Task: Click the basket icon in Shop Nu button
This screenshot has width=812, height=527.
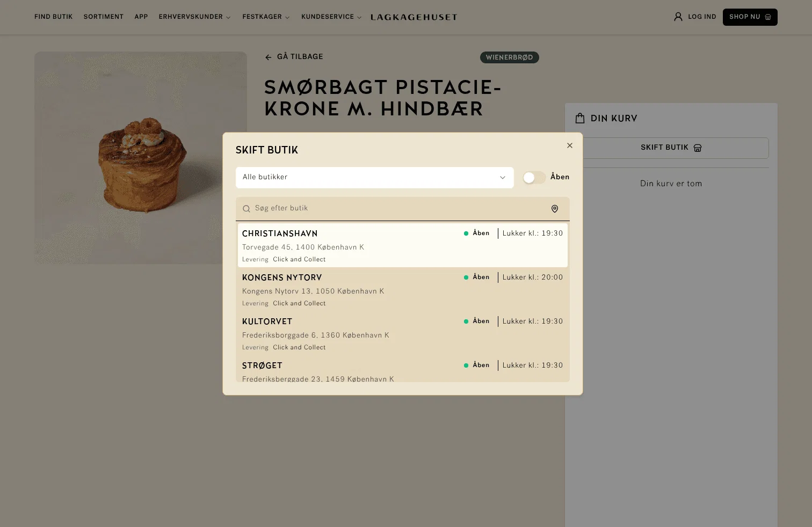Action: (x=768, y=17)
